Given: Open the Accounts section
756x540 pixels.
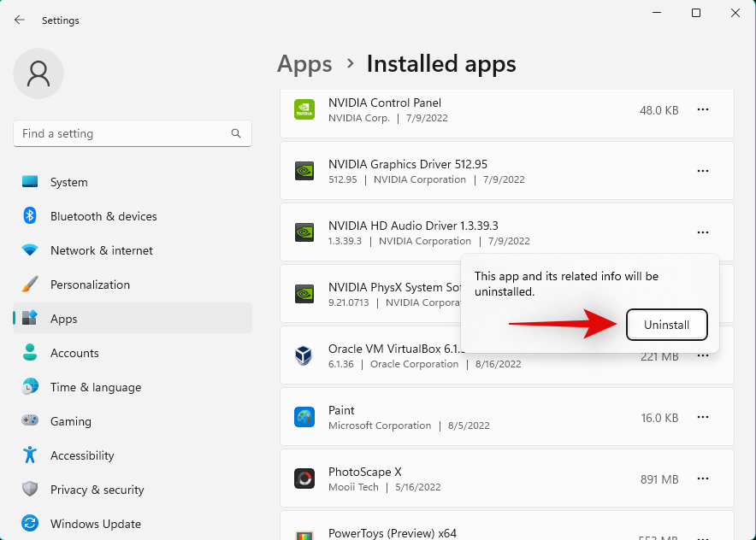Looking at the screenshot, I should click(74, 353).
